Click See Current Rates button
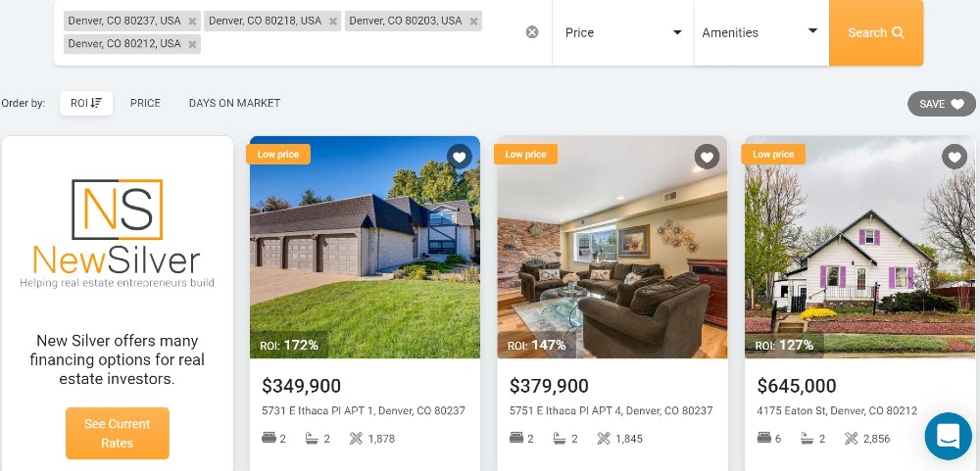 (x=118, y=433)
